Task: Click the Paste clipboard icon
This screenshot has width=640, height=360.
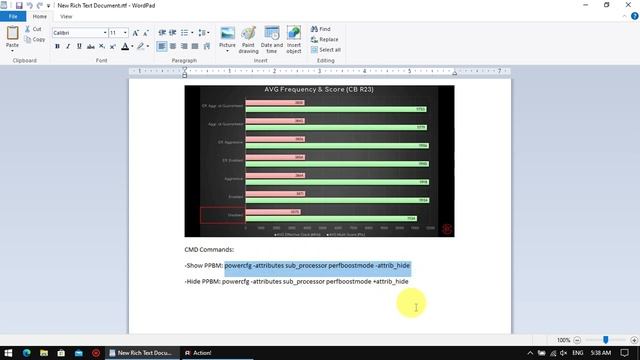Action: (x=12, y=33)
